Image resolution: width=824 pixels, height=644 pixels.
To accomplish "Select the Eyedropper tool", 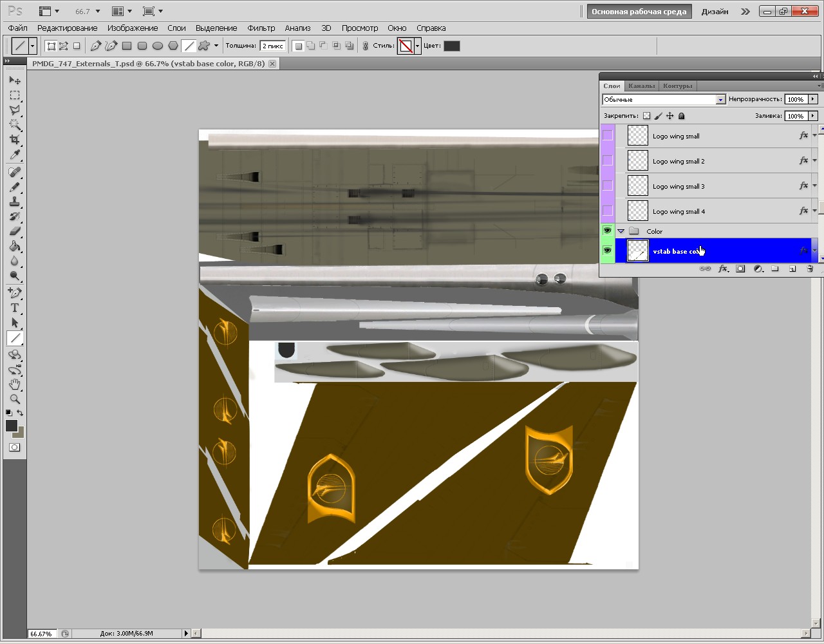I will pyautogui.click(x=15, y=155).
